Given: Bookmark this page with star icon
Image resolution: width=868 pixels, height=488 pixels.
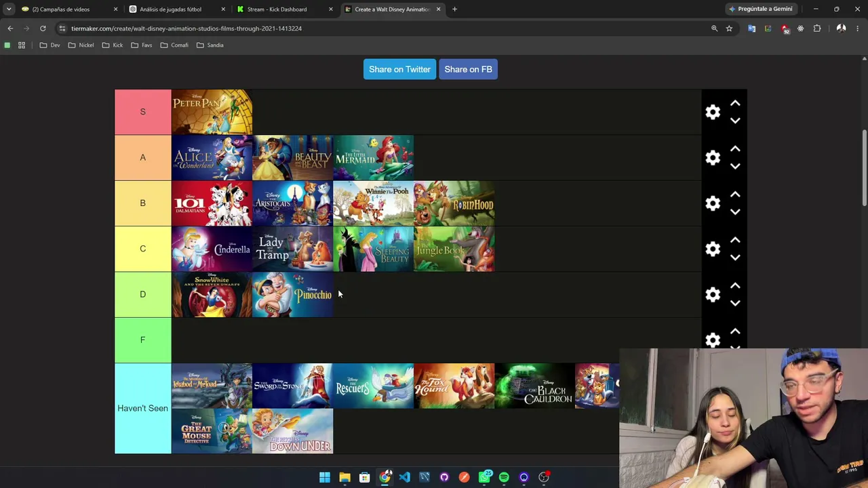Looking at the screenshot, I should [729, 28].
